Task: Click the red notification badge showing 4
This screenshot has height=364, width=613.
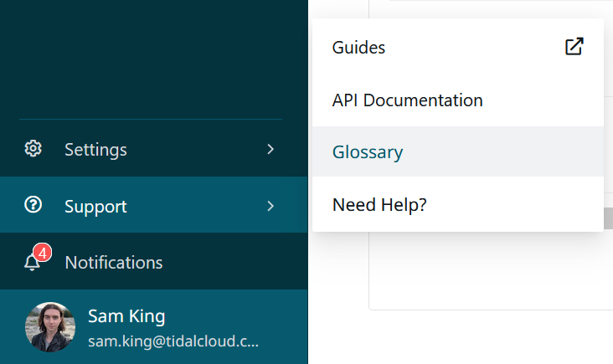Action: point(43,252)
